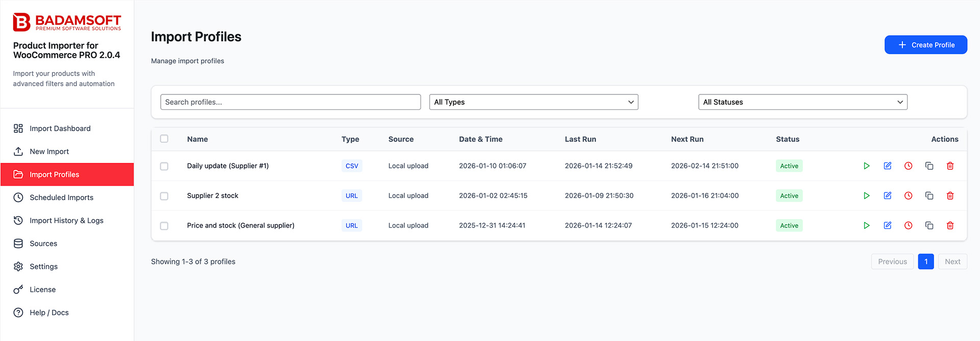
Task: Click the Status column header
Action: tap(788, 139)
